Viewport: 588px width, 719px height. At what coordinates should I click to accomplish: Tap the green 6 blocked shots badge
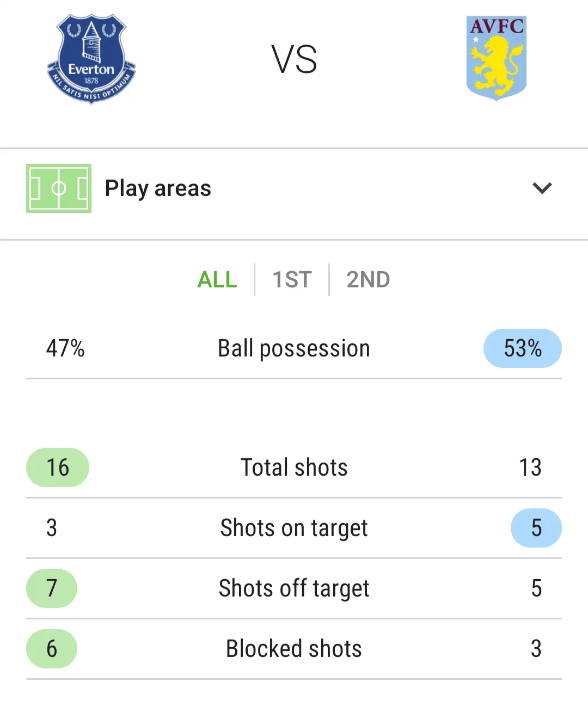52,649
